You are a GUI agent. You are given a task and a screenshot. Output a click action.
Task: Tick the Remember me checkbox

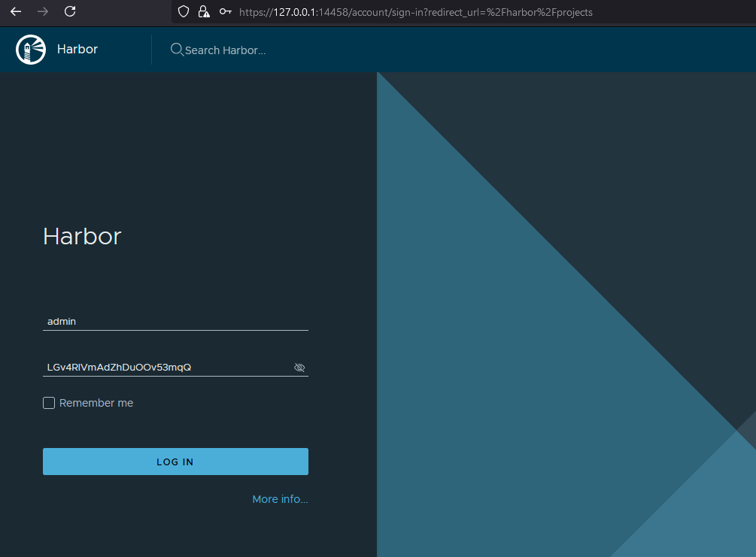point(49,403)
